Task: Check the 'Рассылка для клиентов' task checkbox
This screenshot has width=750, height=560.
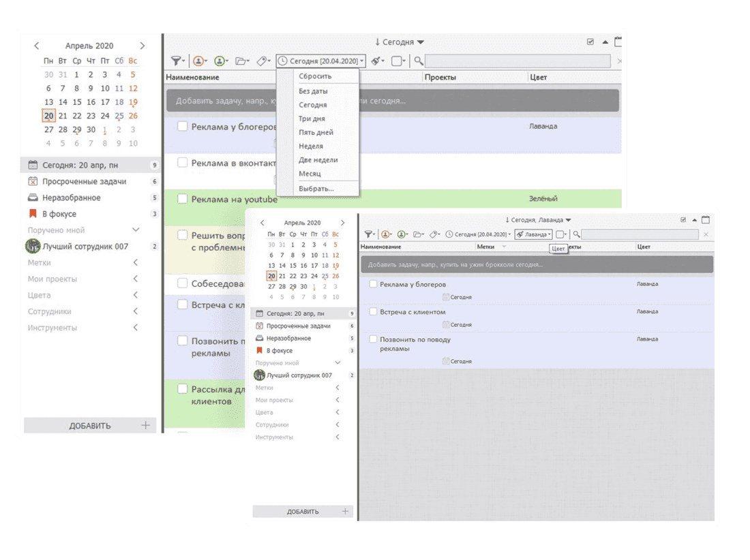Action: [182, 389]
